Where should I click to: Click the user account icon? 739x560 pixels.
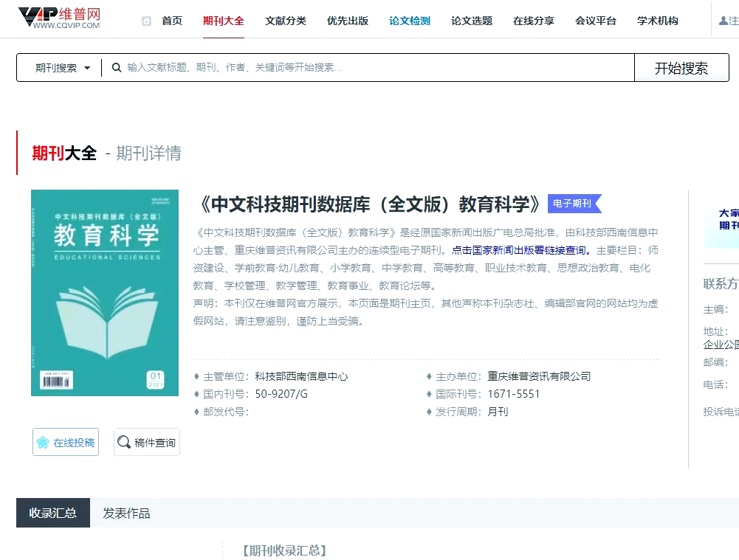[x=723, y=21]
